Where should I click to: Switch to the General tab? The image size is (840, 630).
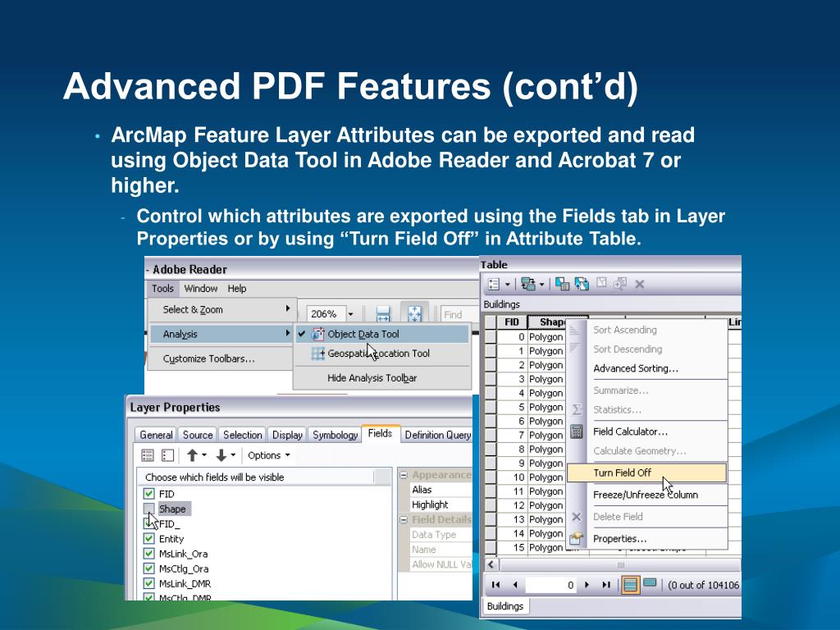[x=156, y=435]
